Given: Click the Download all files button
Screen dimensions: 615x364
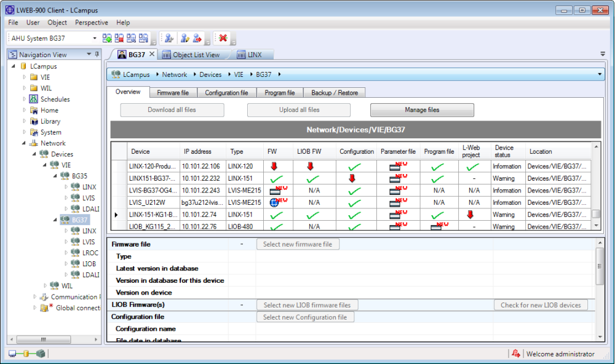Looking at the screenshot, I should pos(172,110).
